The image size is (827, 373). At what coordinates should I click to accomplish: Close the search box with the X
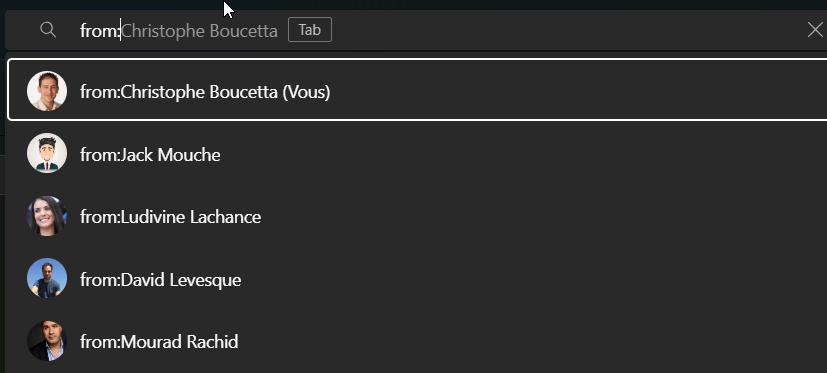pyautogui.click(x=815, y=30)
